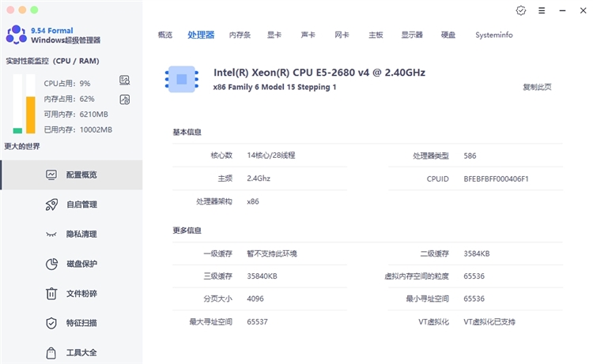Open the Systeminfo tab
The width and height of the screenshot is (593, 364).
pyautogui.click(x=494, y=35)
